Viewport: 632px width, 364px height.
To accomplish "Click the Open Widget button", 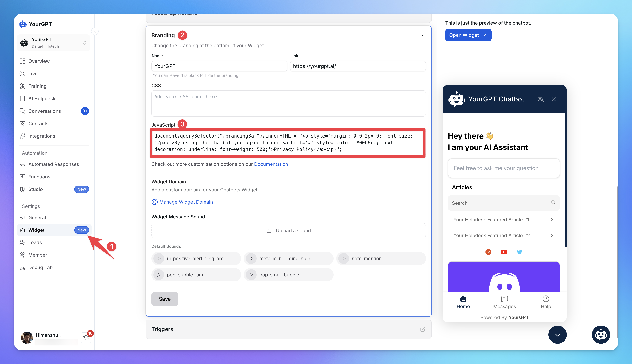I will [468, 35].
